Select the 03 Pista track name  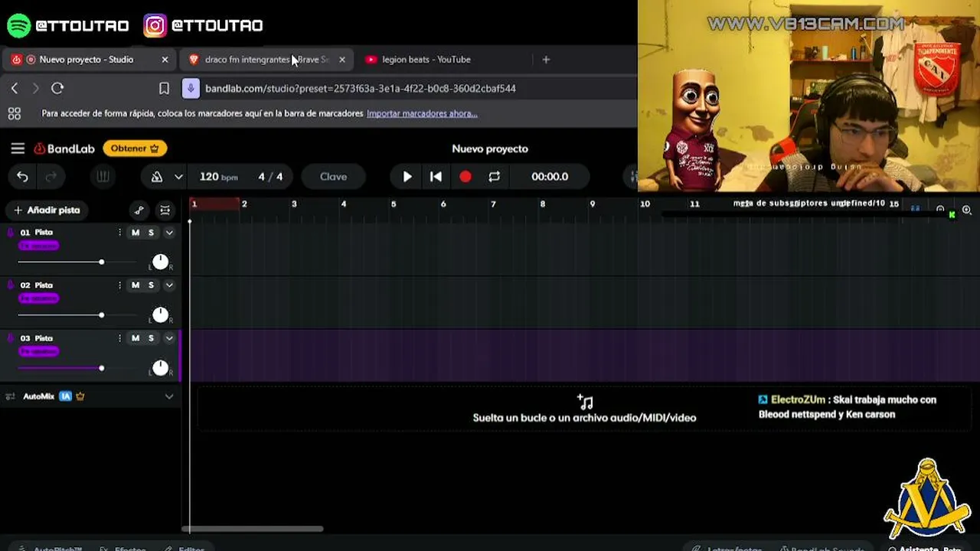tap(37, 338)
